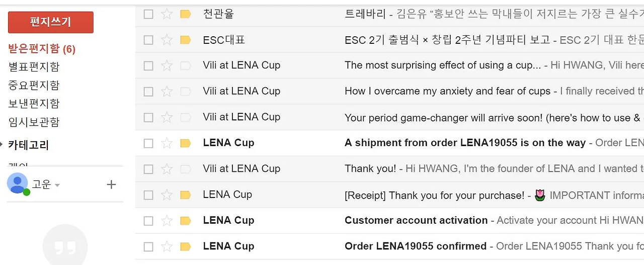The width and height of the screenshot is (644, 265).
Task: Toggle importance marker on Thank you! email
Action: pos(185,169)
